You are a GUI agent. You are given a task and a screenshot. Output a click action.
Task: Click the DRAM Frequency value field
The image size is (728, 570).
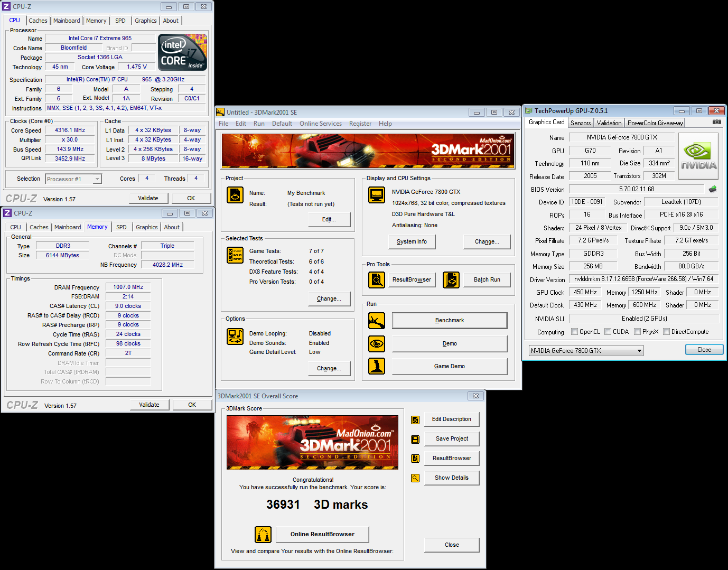click(x=128, y=287)
